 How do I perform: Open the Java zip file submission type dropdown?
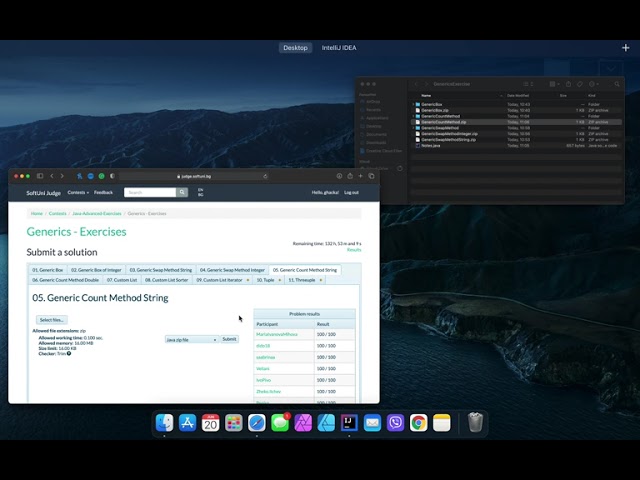click(191, 339)
